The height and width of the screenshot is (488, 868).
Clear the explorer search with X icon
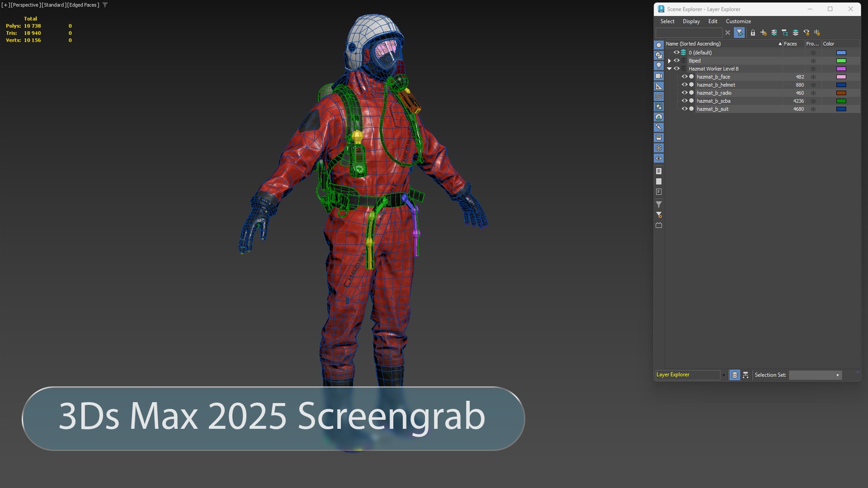[727, 33]
